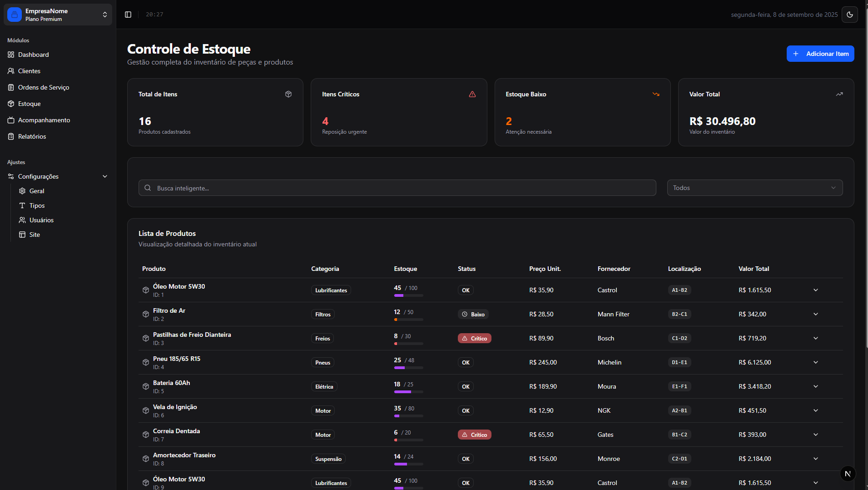Click the box icon beside Correia Dentada
The image size is (868, 490).
(146, 435)
